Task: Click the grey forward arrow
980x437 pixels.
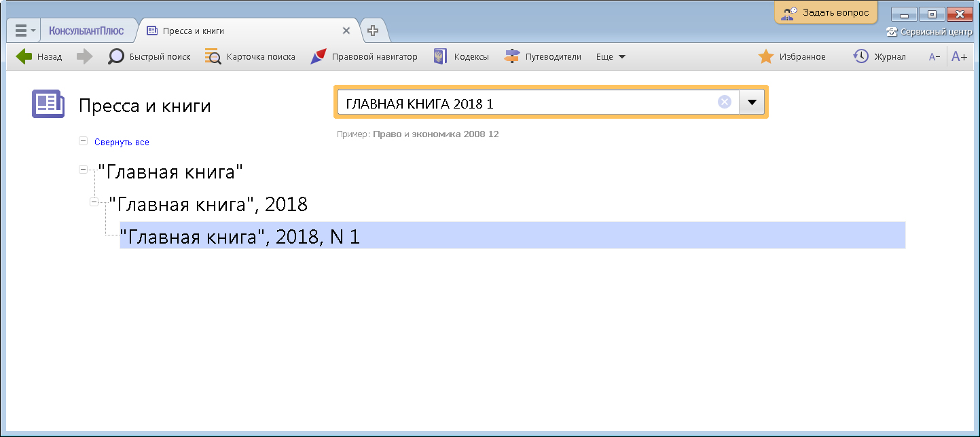Action: click(x=84, y=57)
